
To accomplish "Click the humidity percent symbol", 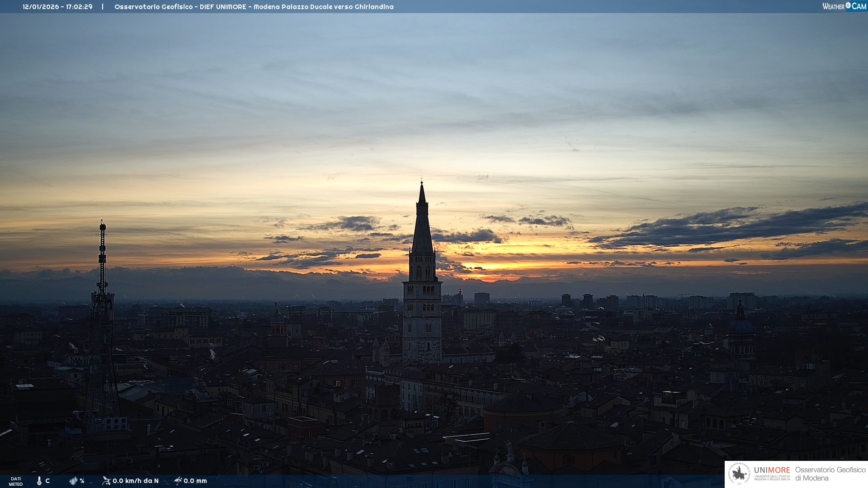I will pos(82,481).
